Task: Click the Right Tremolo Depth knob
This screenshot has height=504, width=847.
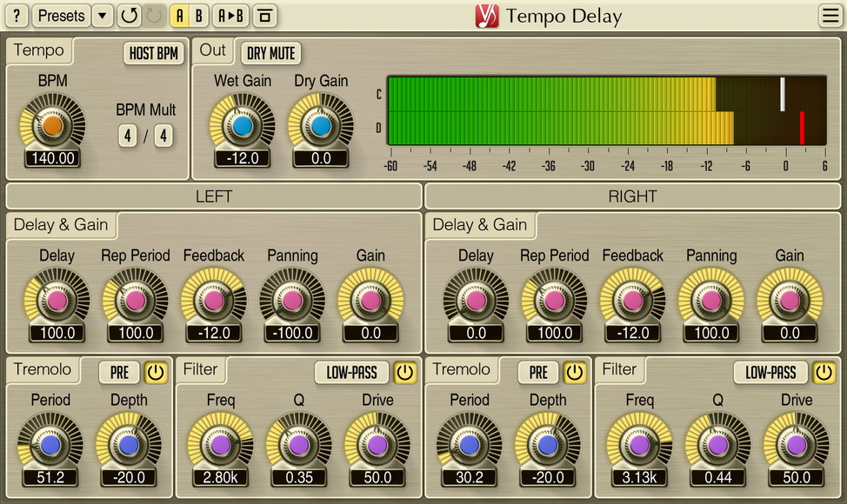Action: (548, 445)
